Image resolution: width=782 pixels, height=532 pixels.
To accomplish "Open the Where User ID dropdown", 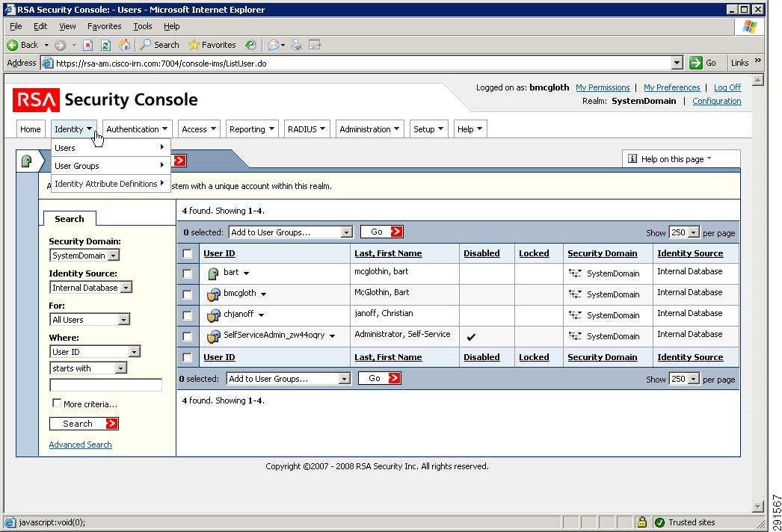I will click(x=95, y=351).
